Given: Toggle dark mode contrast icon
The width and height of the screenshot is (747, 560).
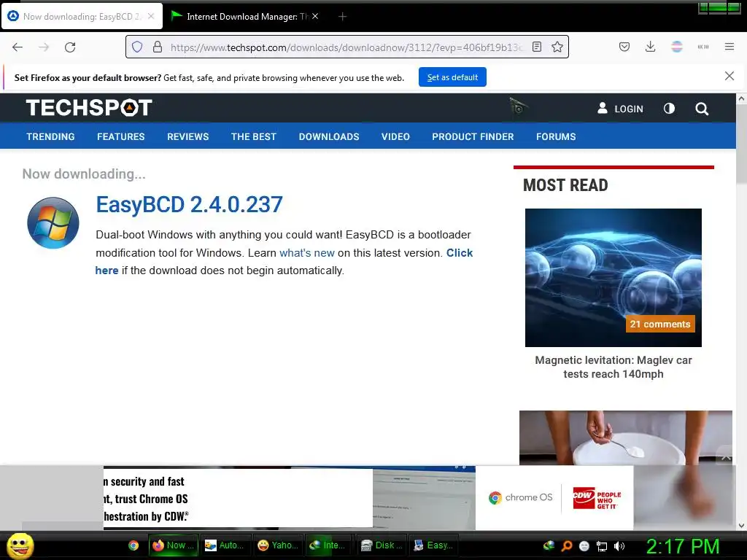Looking at the screenshot, I should pos(669,109).
